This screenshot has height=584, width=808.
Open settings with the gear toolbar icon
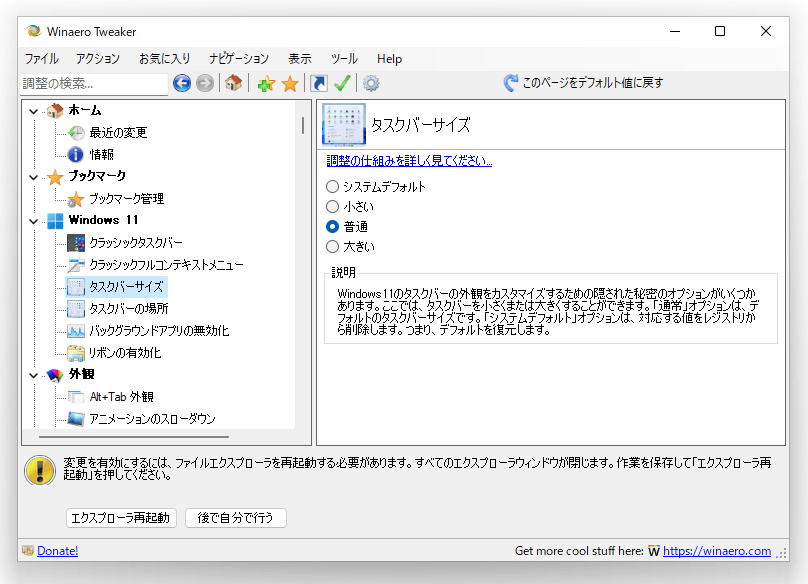371,83
